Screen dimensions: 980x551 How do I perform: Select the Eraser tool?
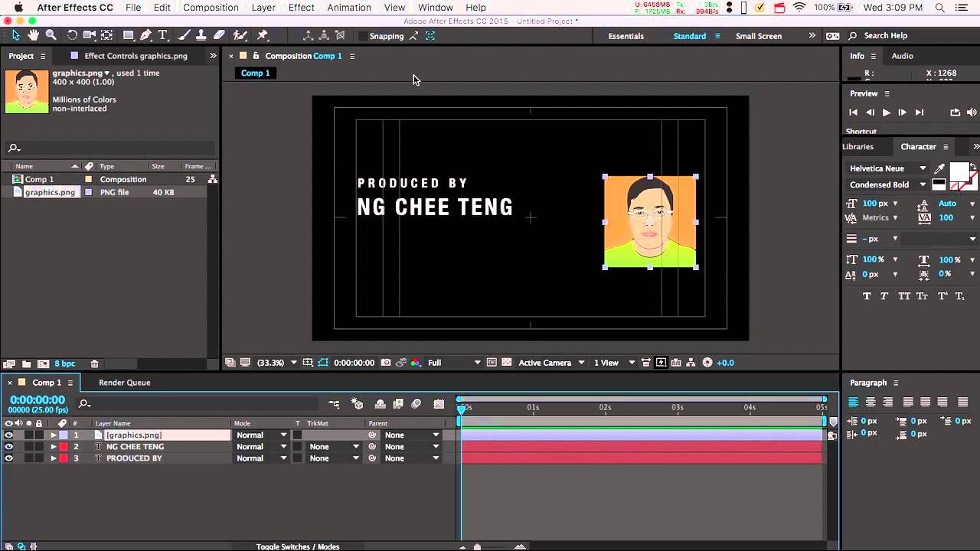219,35
